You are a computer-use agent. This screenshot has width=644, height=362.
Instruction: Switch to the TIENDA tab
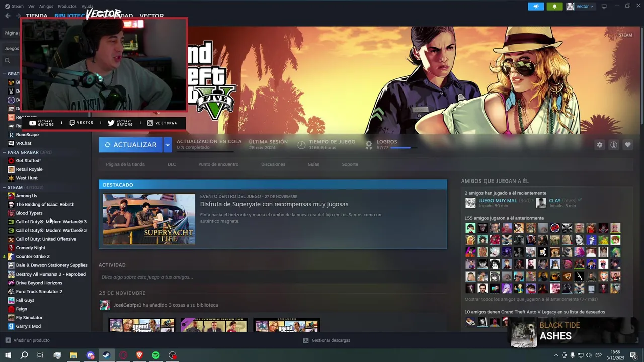37,16
